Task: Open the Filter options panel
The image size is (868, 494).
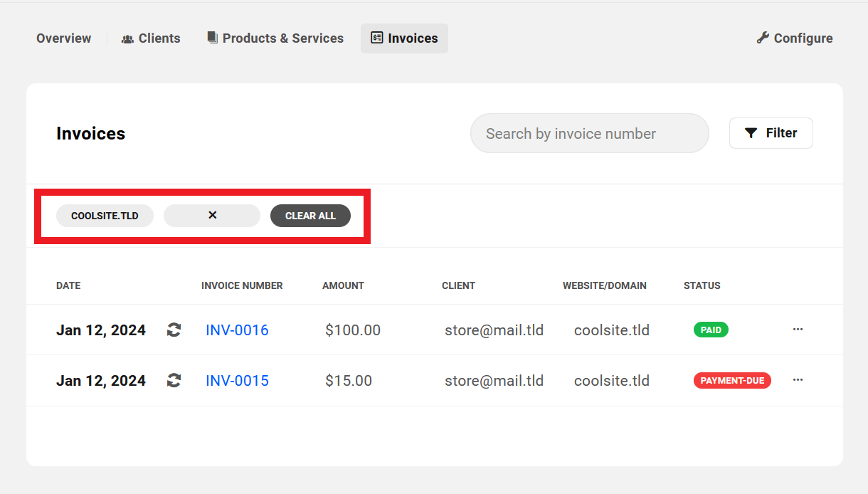Action: point(771,132)
